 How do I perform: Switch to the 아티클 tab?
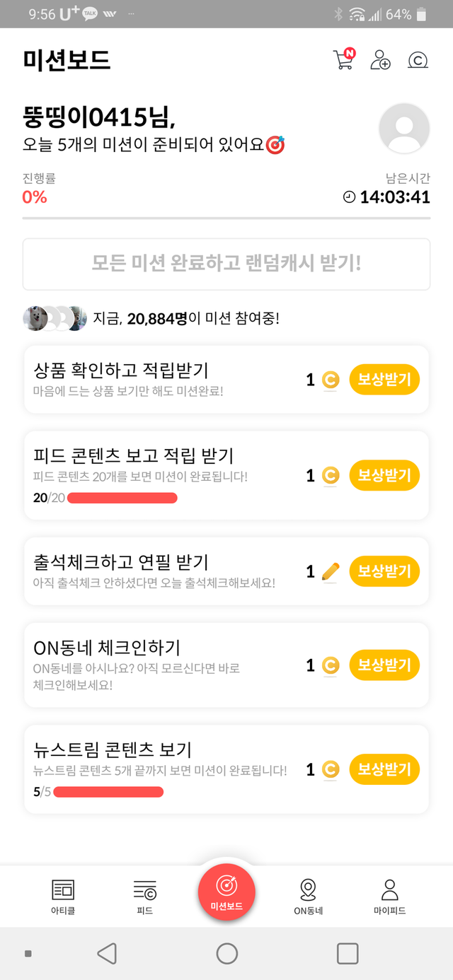(63, 897)
